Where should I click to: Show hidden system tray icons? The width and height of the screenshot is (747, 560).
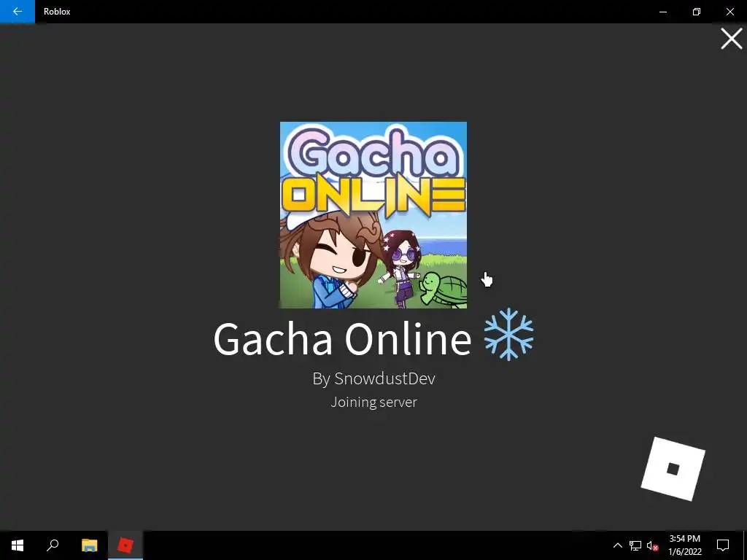click(x=617, y=545)
